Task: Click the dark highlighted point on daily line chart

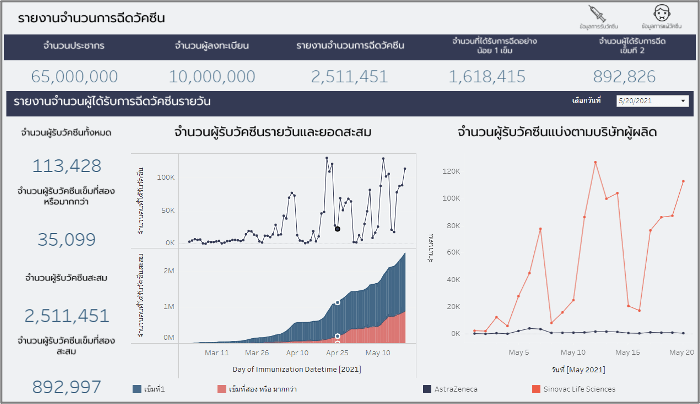Action: click(337, 229)
